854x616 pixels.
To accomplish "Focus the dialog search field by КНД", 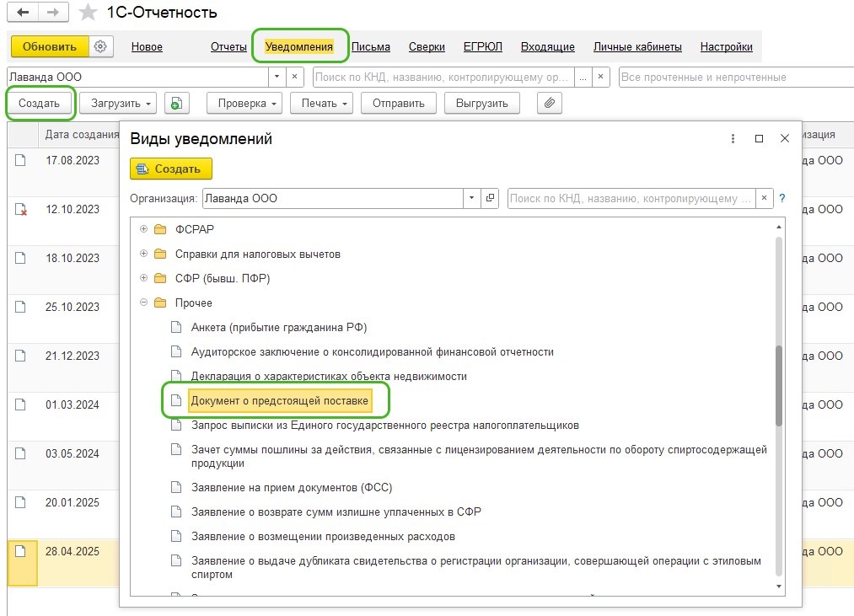I will coord(631,198).
